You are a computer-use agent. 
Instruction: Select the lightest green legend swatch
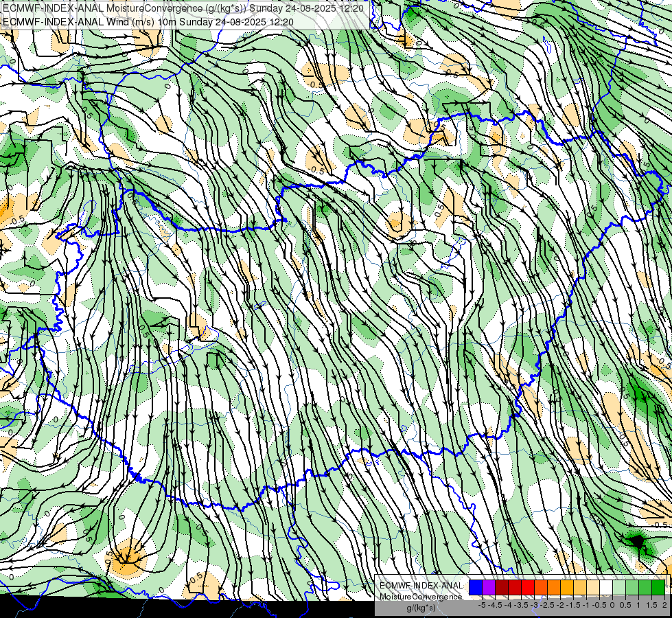[619, 588]
